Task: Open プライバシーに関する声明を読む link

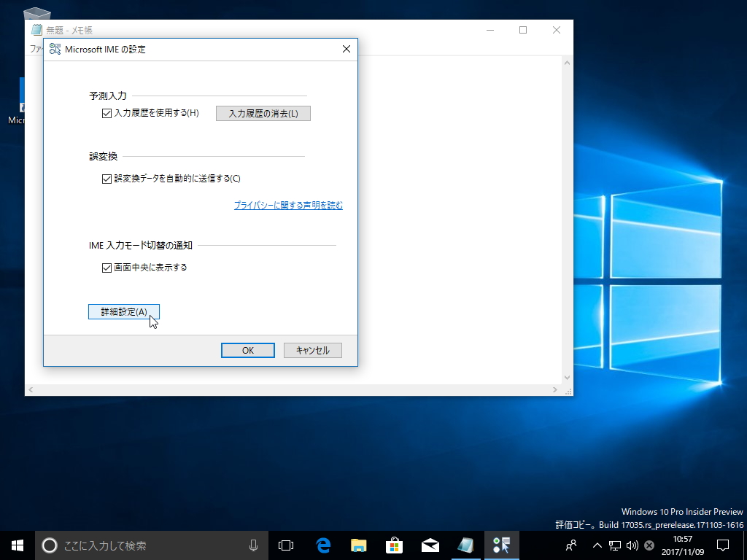Action: pos(288,206)
